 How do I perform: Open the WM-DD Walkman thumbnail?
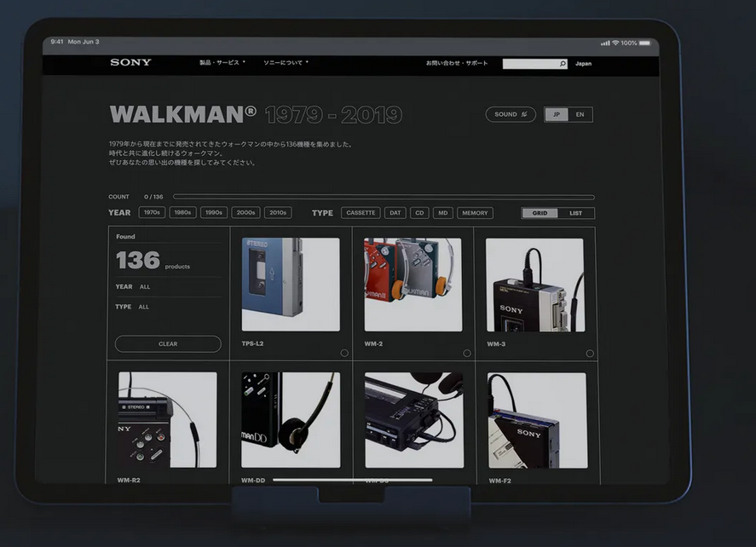[x=291, y=420]
